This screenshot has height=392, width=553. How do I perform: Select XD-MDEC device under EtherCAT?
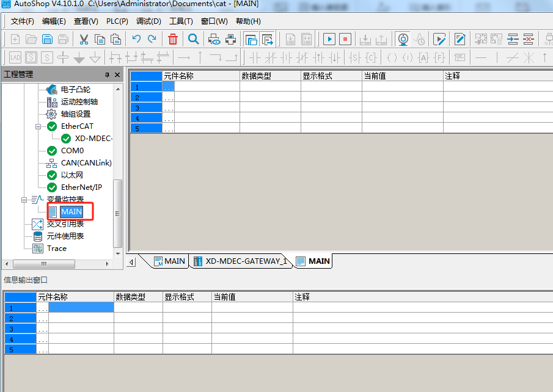tap(93, 139)
